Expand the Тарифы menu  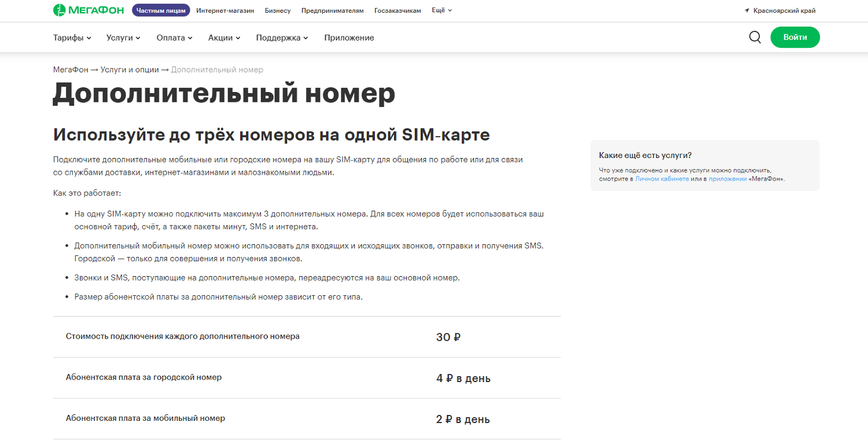point(72,38)
